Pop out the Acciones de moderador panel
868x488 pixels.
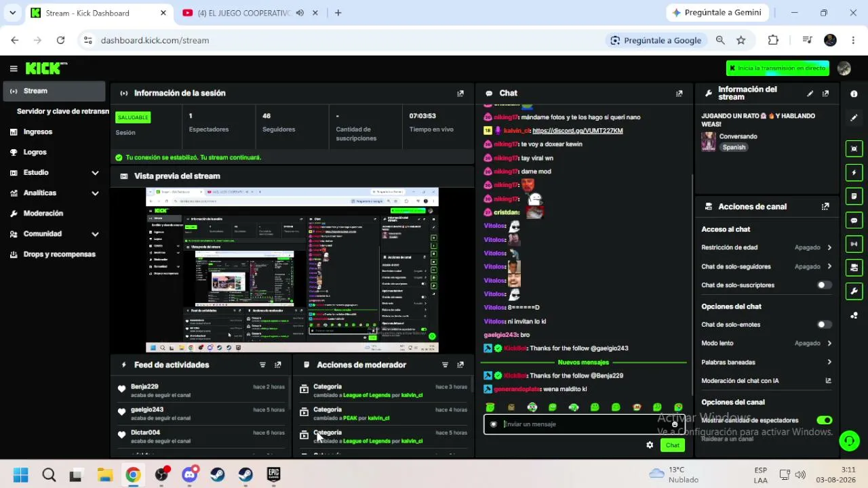point(460,365)
